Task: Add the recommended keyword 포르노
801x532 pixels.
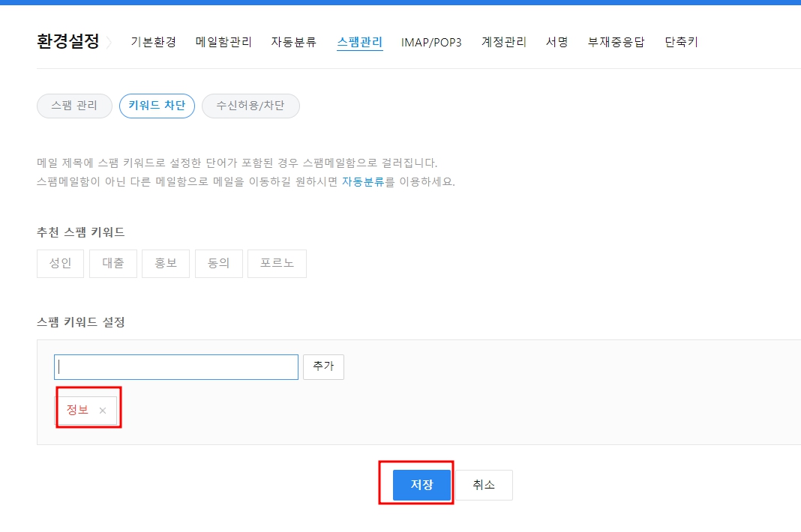Action: 277,263
